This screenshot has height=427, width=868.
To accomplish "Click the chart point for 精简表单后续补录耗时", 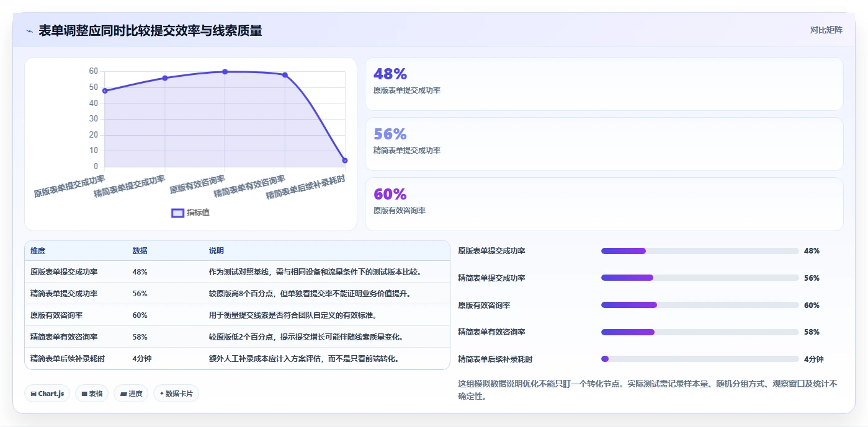I will [345, 161].
